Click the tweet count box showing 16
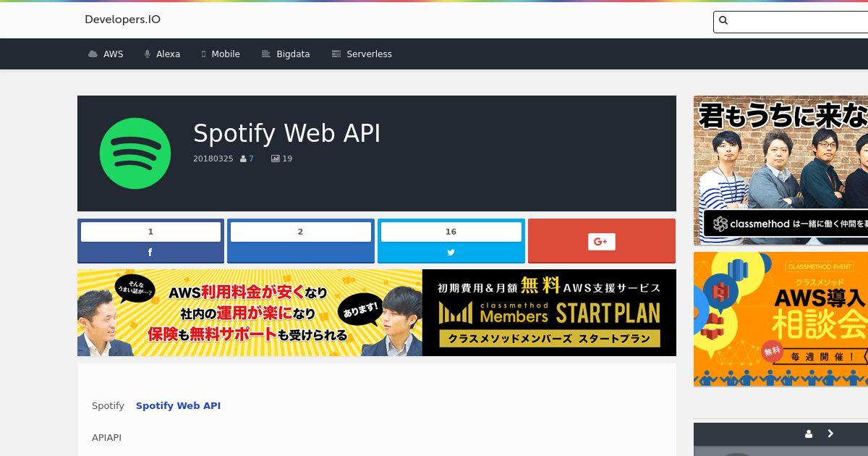This screenshot has height=456, width=868. point(451,232)
